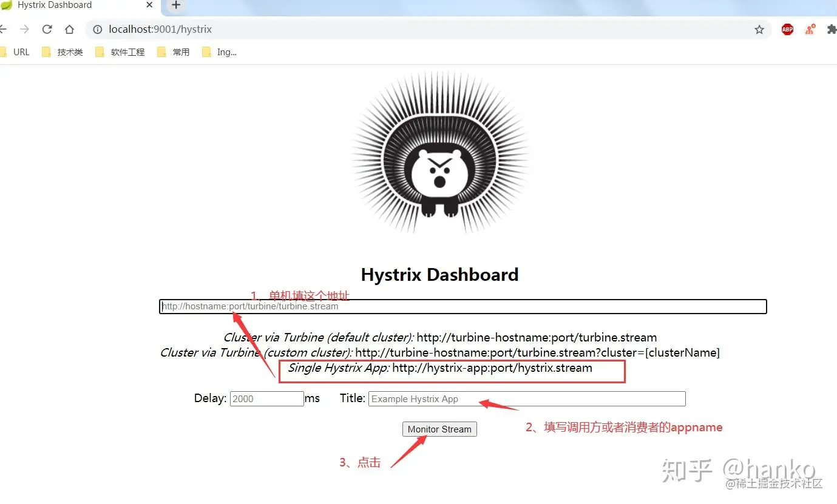Open the 软件工程 bookmark folder

pos(120,52)
